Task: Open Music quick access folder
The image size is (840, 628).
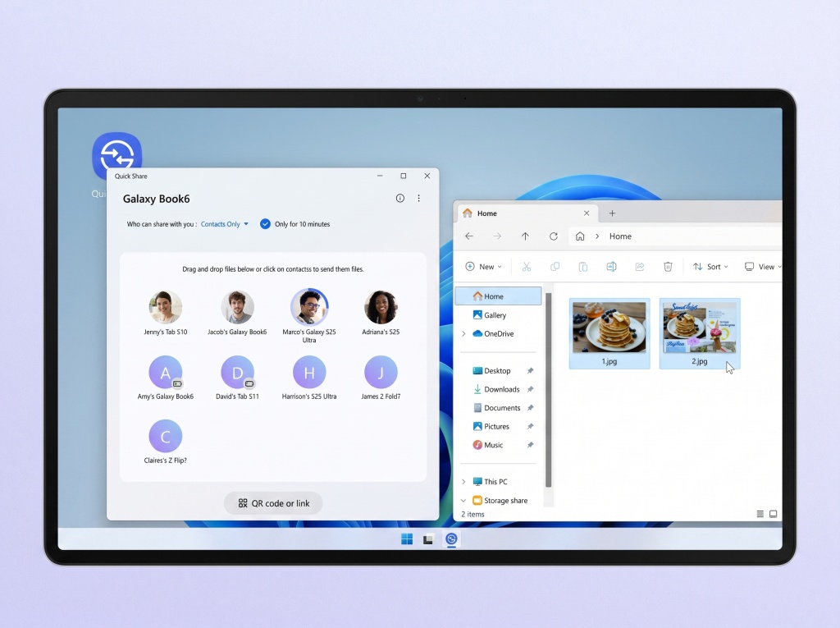Action: 487,445
